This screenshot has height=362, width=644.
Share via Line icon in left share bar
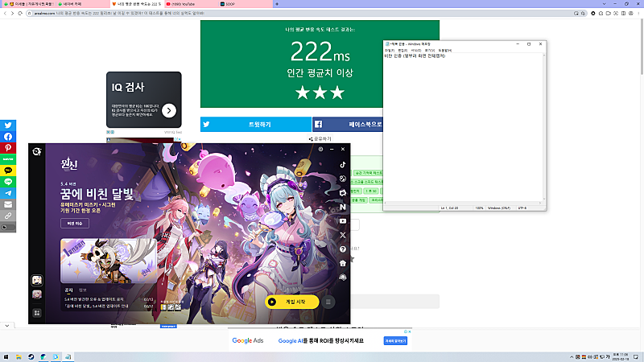point(8,182)
